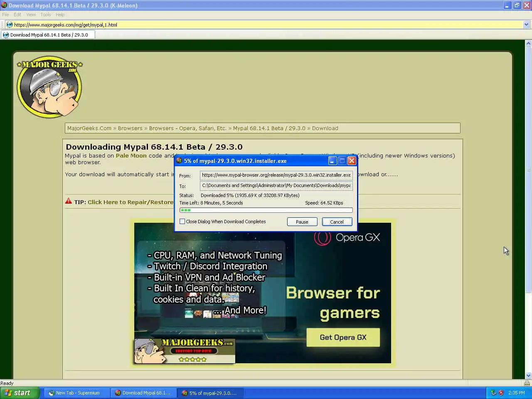Open Browsers - Opera, Safari, Etc. breadcrumb
This screenshot has height=399, width=532.
point(188,128)
